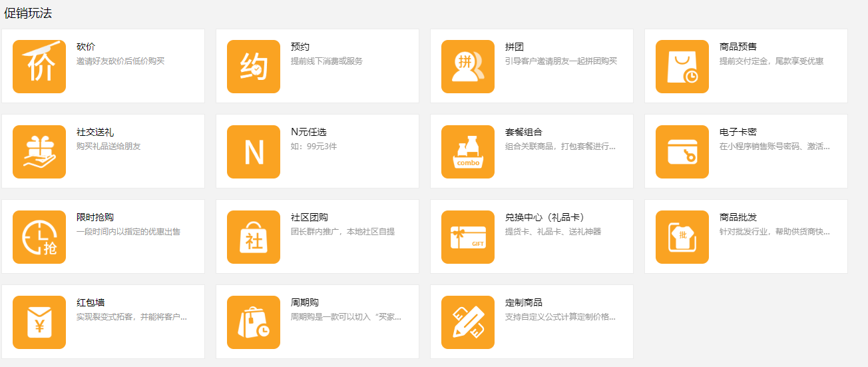This screenshot has height=367, width=868.
Task: Open the 定制商品 pencil ruler icon
Action: click(468, 322)
